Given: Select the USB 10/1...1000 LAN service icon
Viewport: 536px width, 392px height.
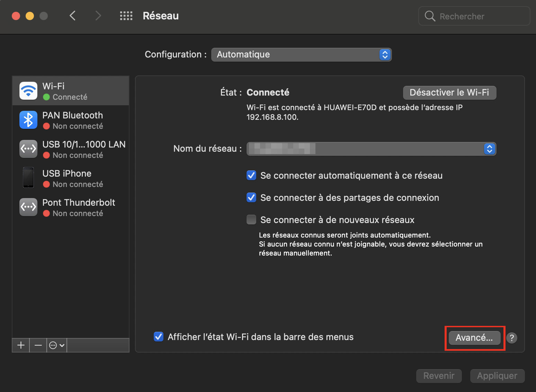Looking at the screenshot, I should [28, 149].
